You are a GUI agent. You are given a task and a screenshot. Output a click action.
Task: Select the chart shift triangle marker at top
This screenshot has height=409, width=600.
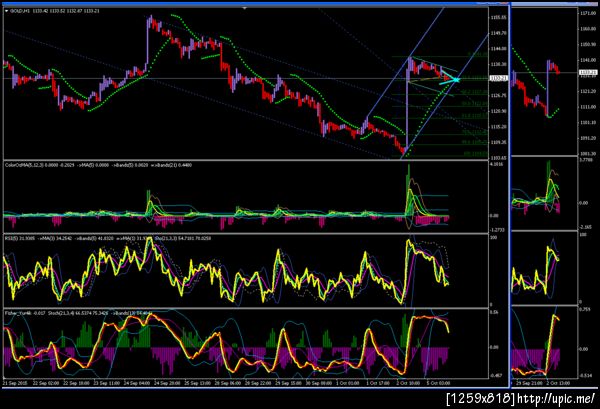[x=245, y=8]
